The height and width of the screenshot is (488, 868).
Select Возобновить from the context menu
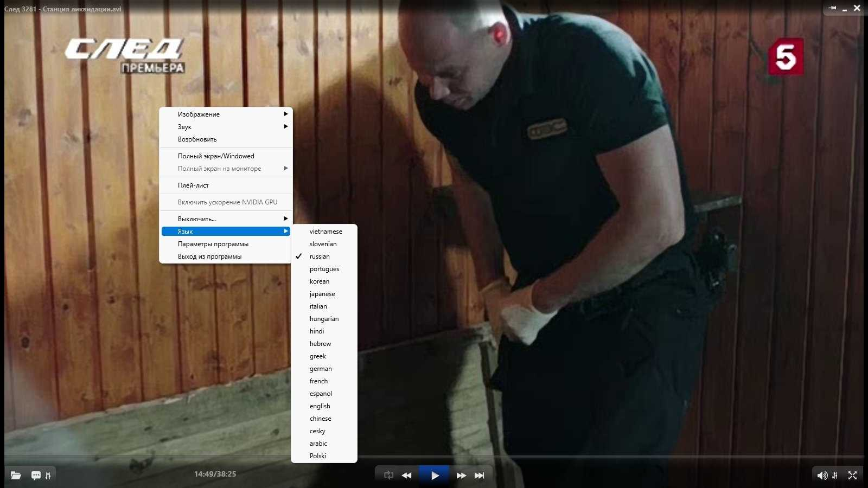(226, 139)
